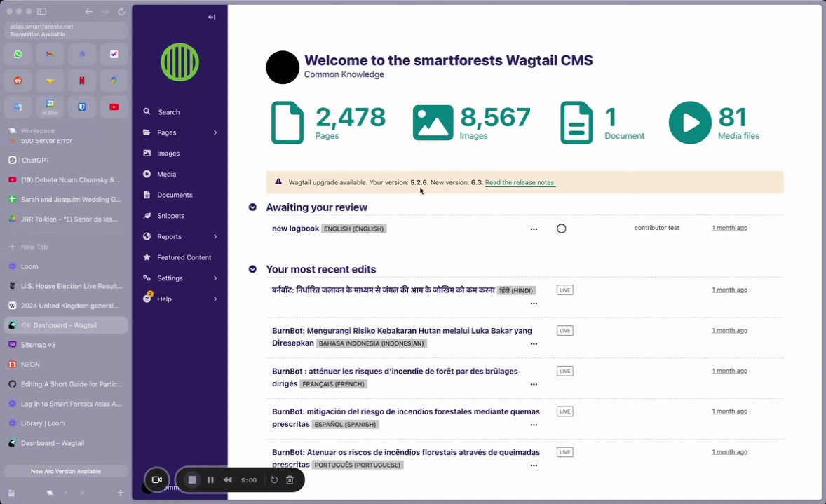Click the Loom rewind button

228,479
